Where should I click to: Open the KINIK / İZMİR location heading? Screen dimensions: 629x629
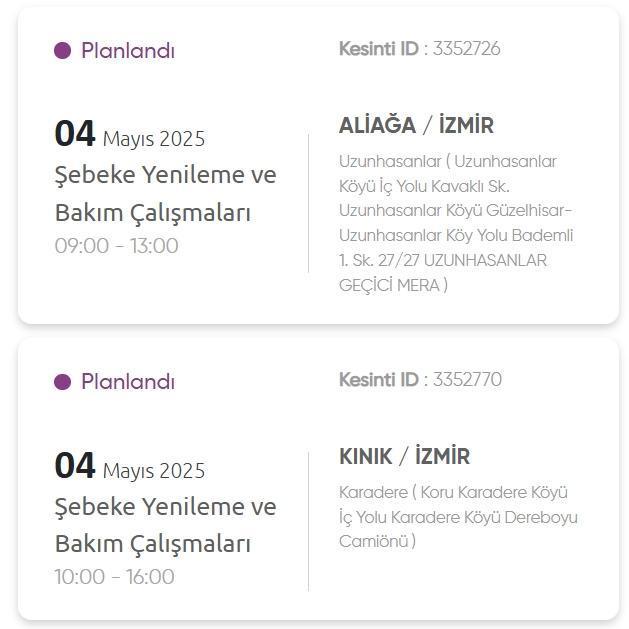404,456
